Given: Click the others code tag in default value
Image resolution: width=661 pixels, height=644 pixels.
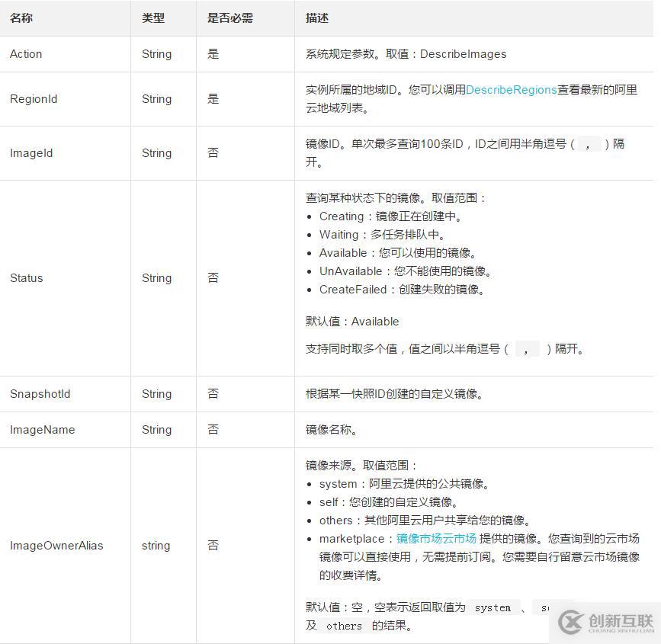Looking at the screenshot, I should (344, 626).
